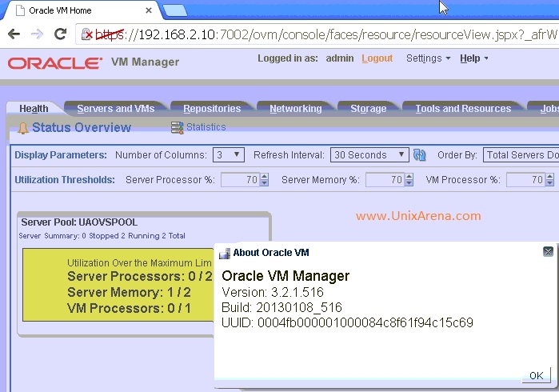Select the Health tab

click(34, 109)
